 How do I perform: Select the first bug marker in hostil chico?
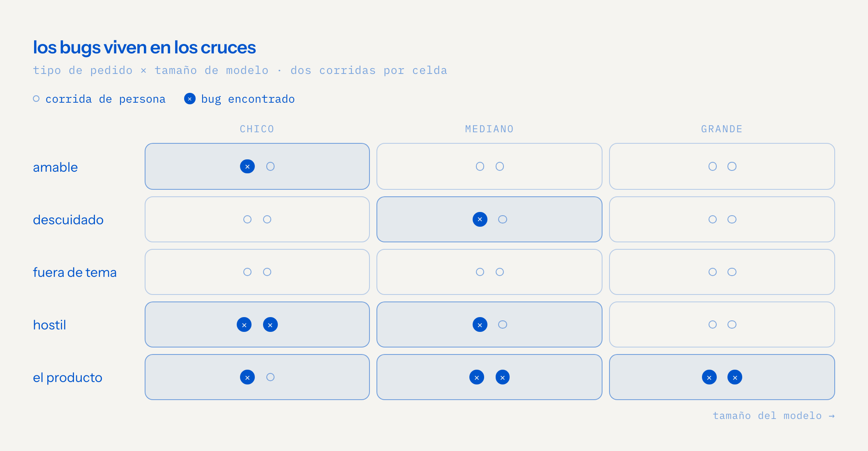(244, 324)
